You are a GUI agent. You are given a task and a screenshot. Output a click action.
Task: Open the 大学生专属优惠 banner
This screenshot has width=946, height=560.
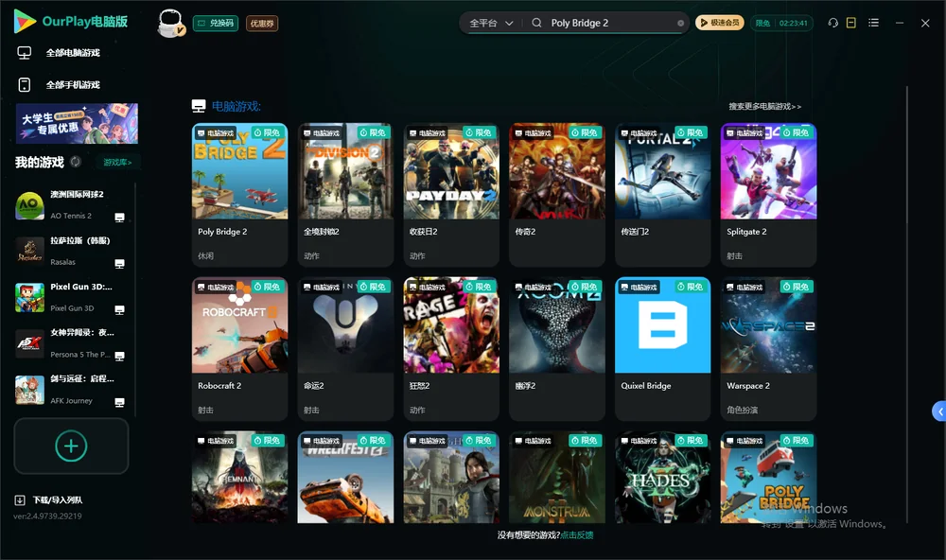[77, 124]
